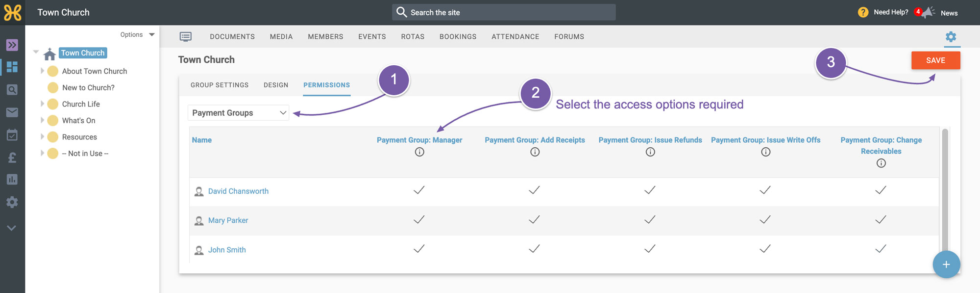Expand the Church Life tree node
980x293 pixels.
pos(42,104)
